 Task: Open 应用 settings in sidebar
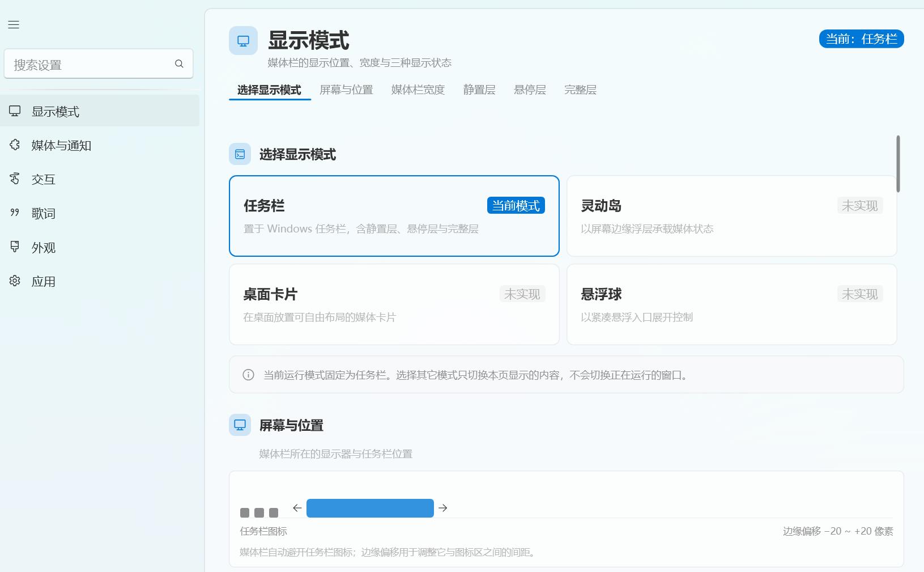click(x=100, y=281)
